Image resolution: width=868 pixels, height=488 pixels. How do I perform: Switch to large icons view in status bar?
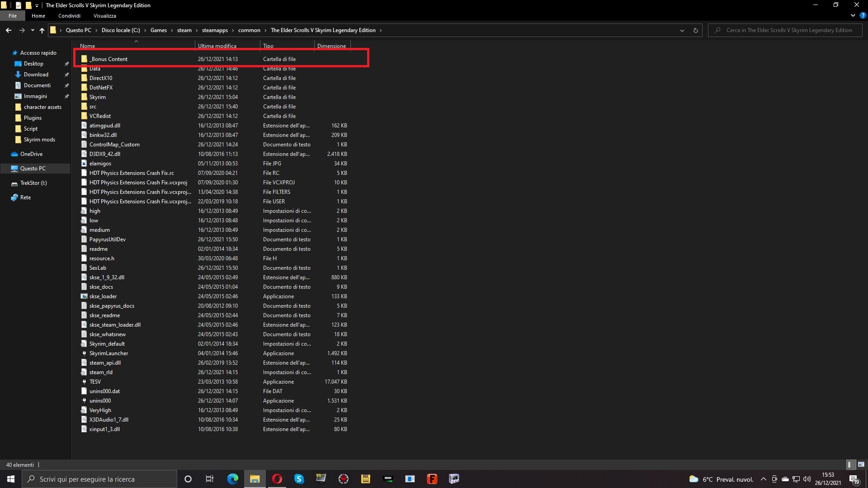[861, 465]
